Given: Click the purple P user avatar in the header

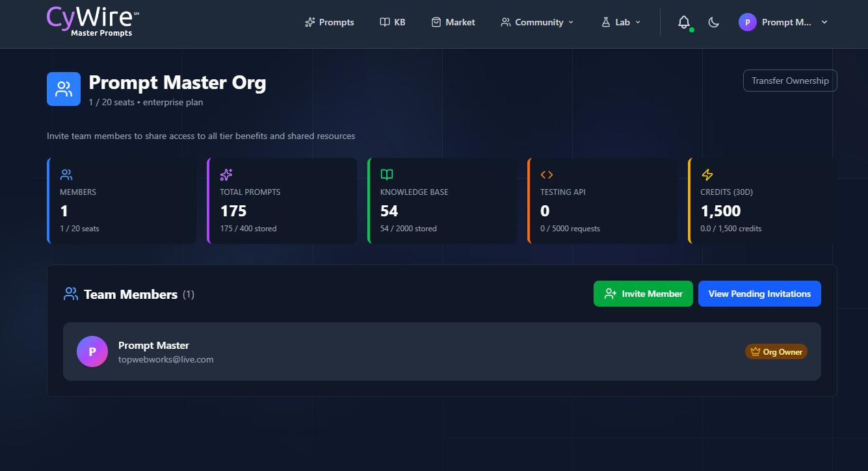Looking at the screenshot, I should 748,22.
